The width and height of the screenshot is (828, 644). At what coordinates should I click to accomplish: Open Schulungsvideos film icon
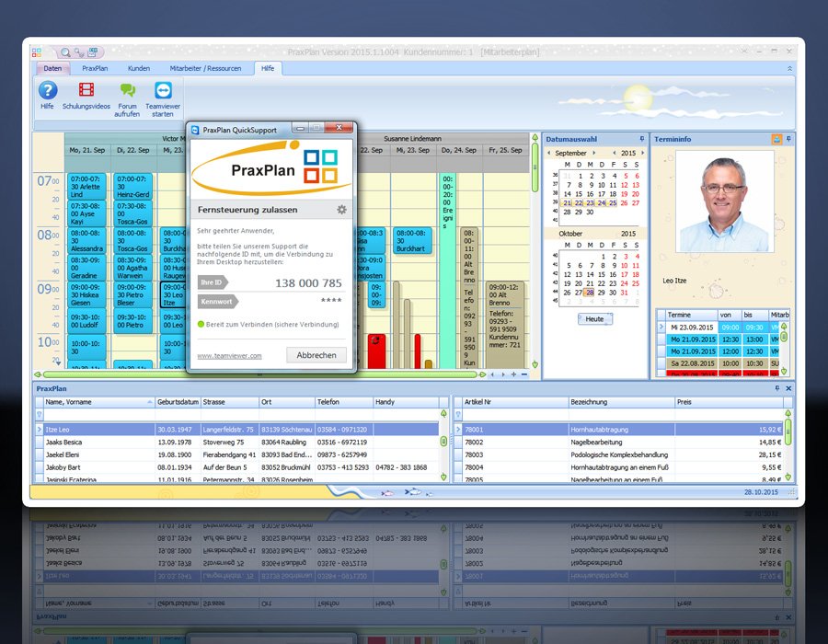point(86,90)
